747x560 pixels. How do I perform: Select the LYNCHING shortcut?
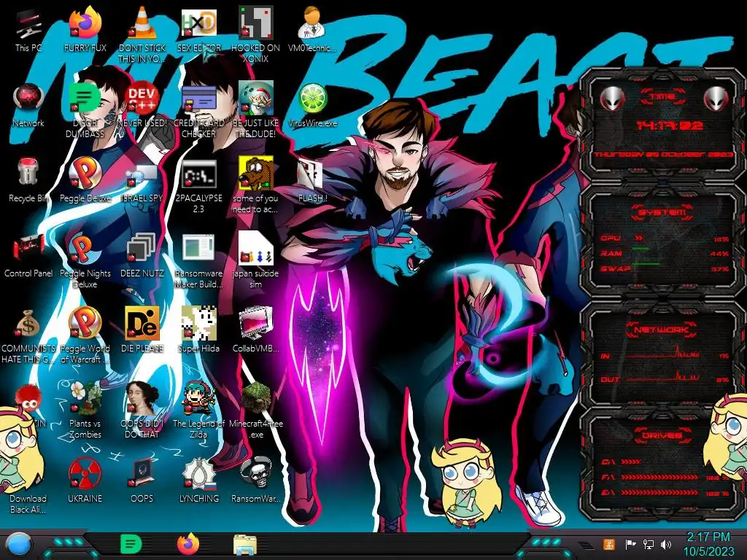click(x=198, y=480)
